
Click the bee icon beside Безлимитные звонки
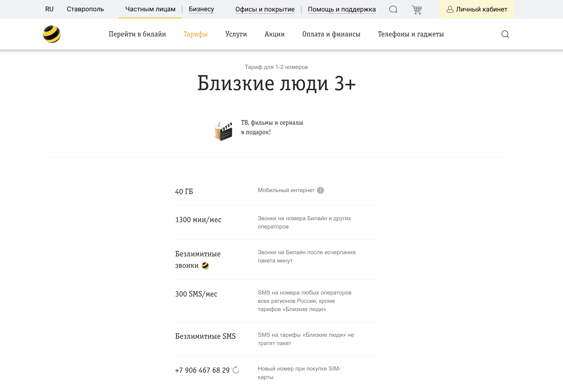tap(205, 265)
